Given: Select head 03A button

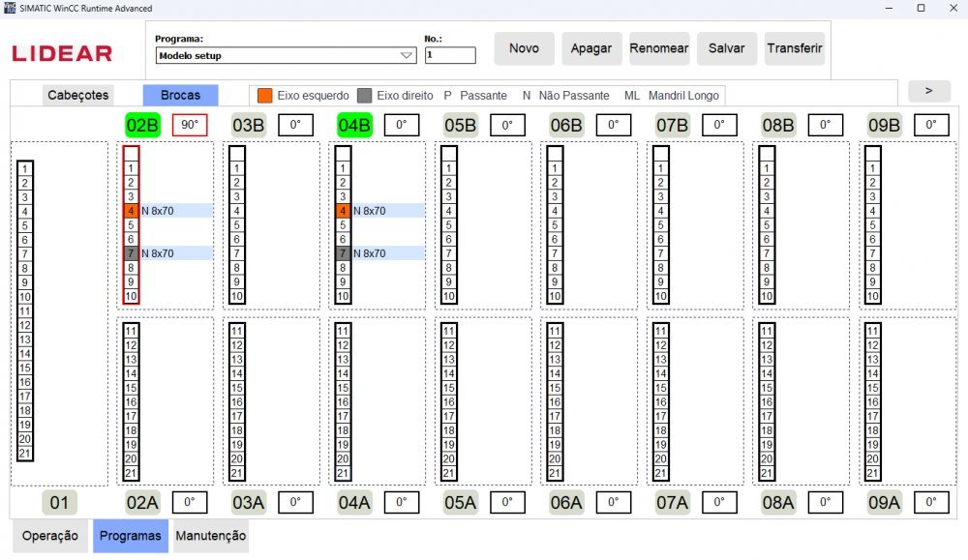Looking at the screenshot, I should tap(248, 503).
